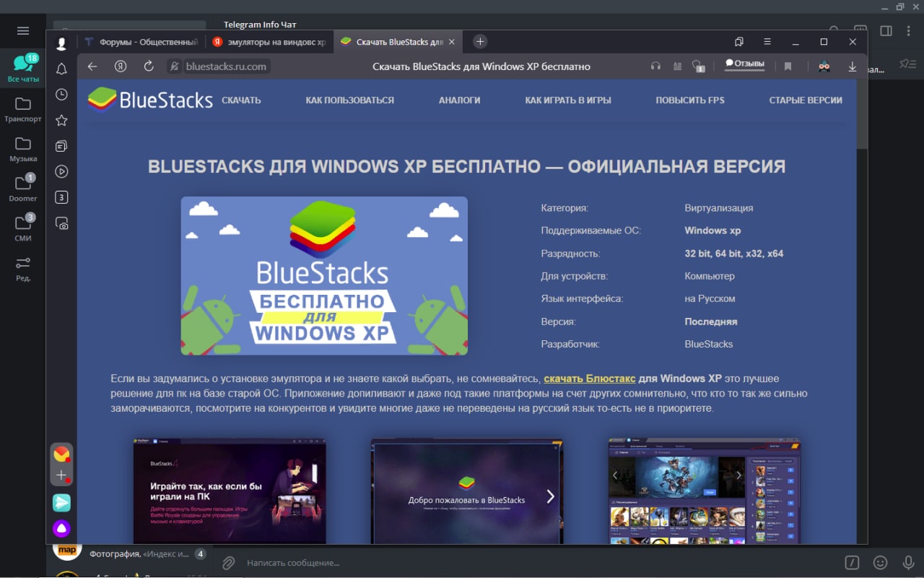924x578 pixels.
Task: Launch Alice assistant purple icon
Action: pyautogui.click(x=61, y=529)
